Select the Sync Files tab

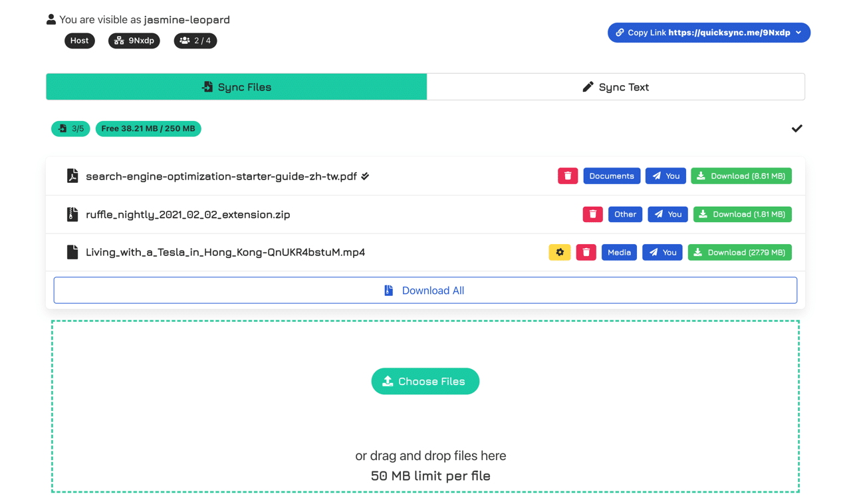(236, 86)
